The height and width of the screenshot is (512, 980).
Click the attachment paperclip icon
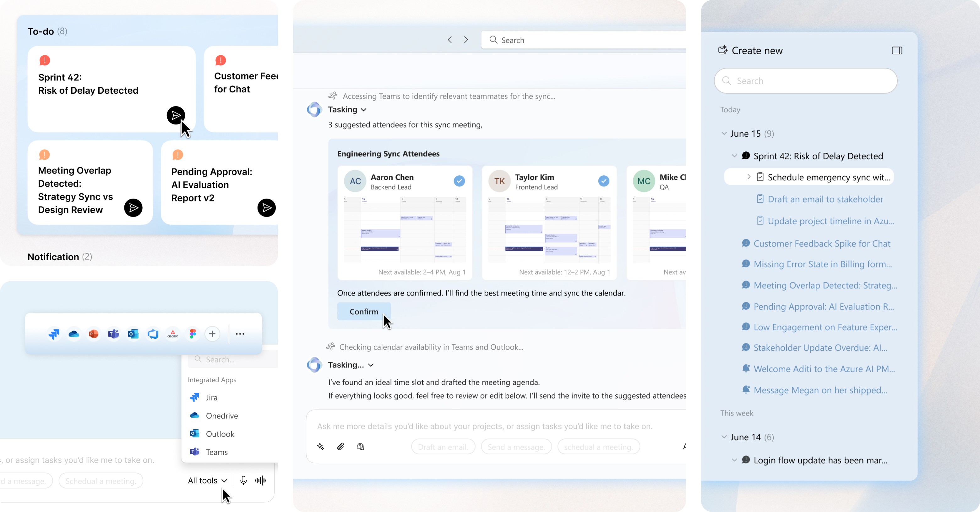[x=340, y=447]
